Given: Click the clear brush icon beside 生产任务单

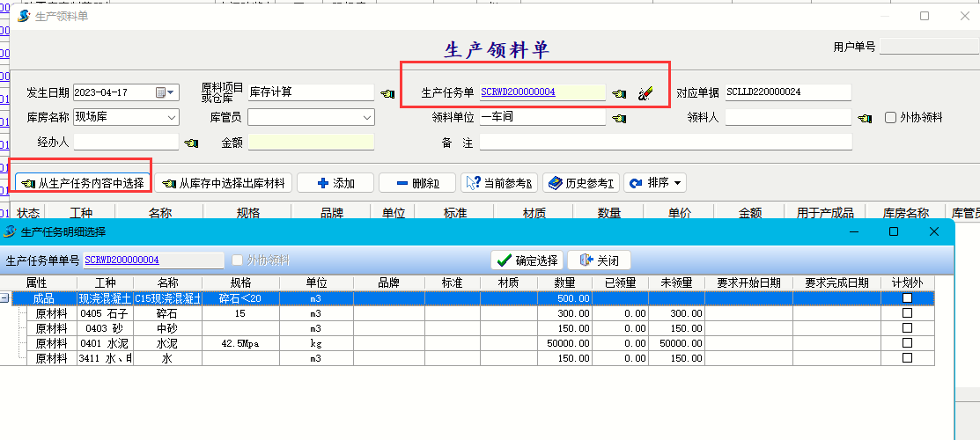Looking at the screenshot, I should pos(645,93).
